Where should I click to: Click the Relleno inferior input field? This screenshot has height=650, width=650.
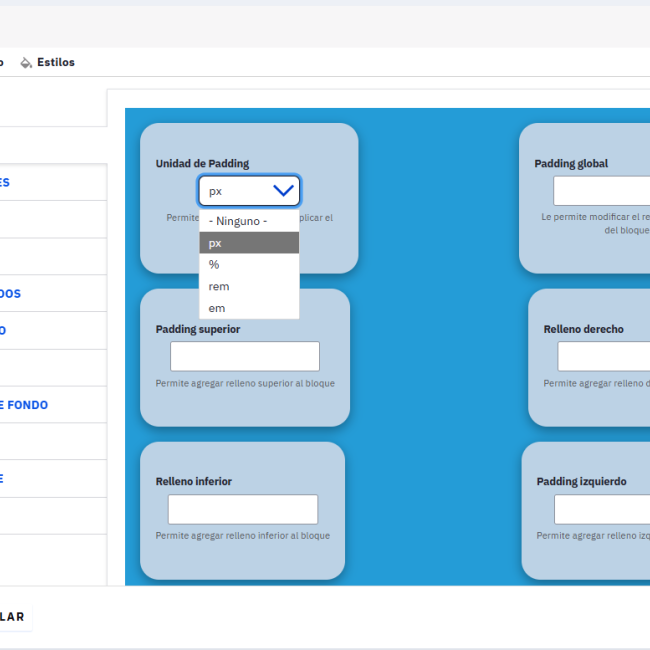click(243, 509)
